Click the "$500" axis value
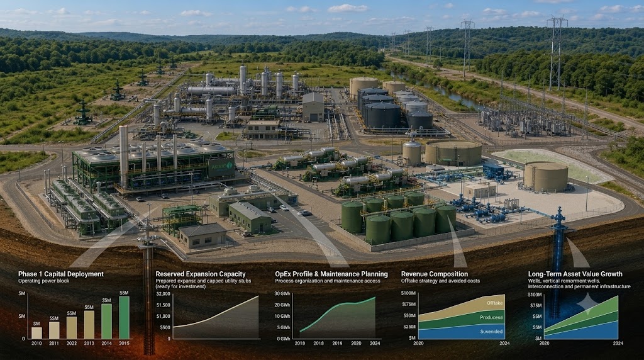Screen dimensions: 644x360 coord(165,327)
